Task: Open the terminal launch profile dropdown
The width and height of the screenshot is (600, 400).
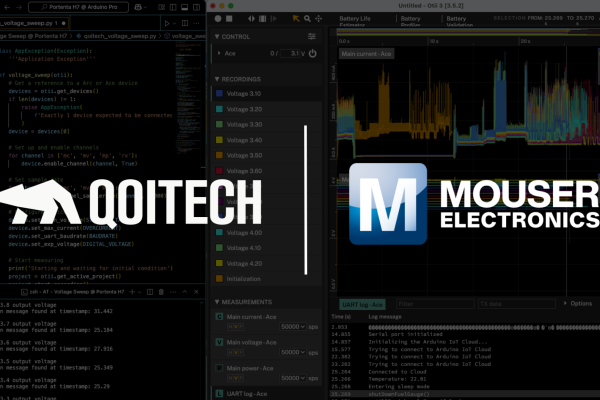Action: (140, 292)
